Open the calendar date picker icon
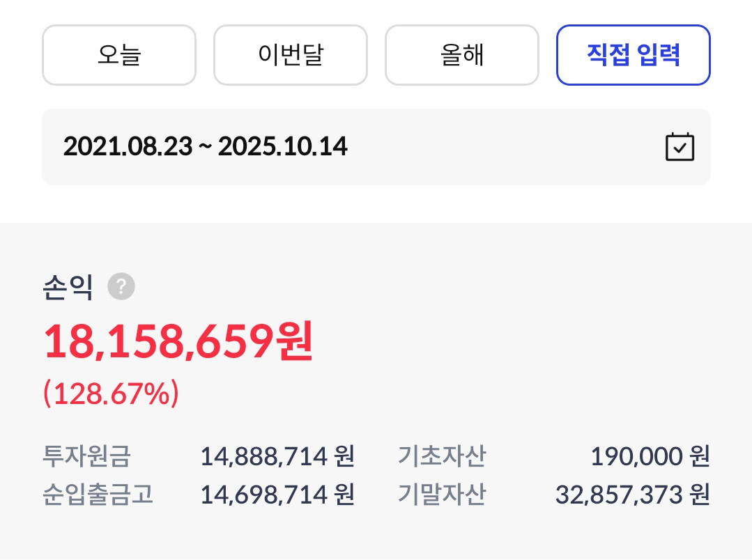Screen dimensions: 752x560 coord(680,147)
